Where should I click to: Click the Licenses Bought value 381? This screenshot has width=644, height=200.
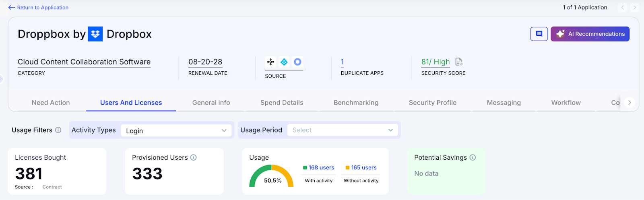[29, 174]
